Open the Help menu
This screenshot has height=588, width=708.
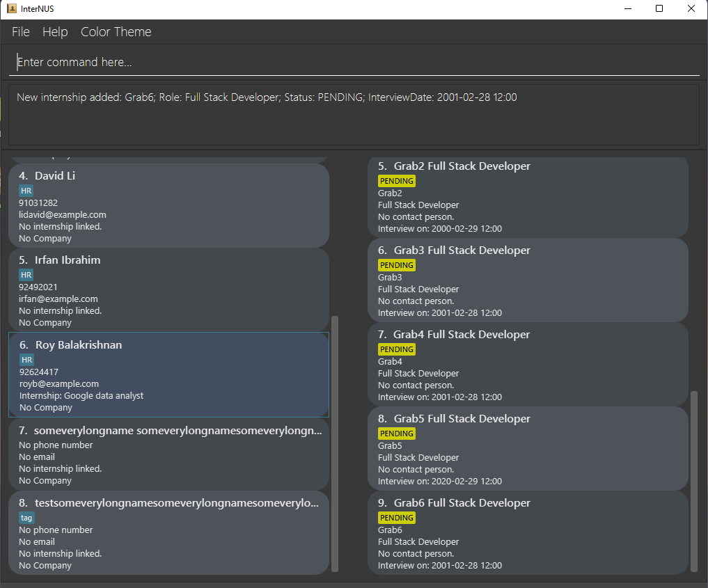click(55, 32)
